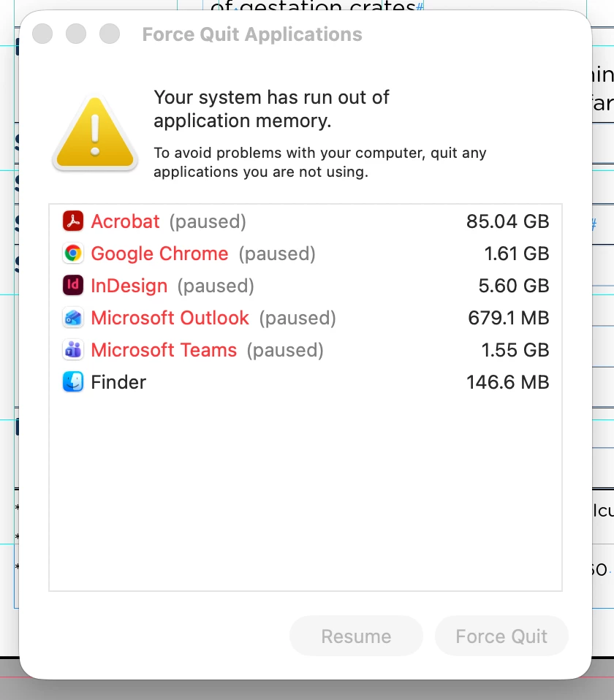Click the Finder icon in list

tap(73, 382)
